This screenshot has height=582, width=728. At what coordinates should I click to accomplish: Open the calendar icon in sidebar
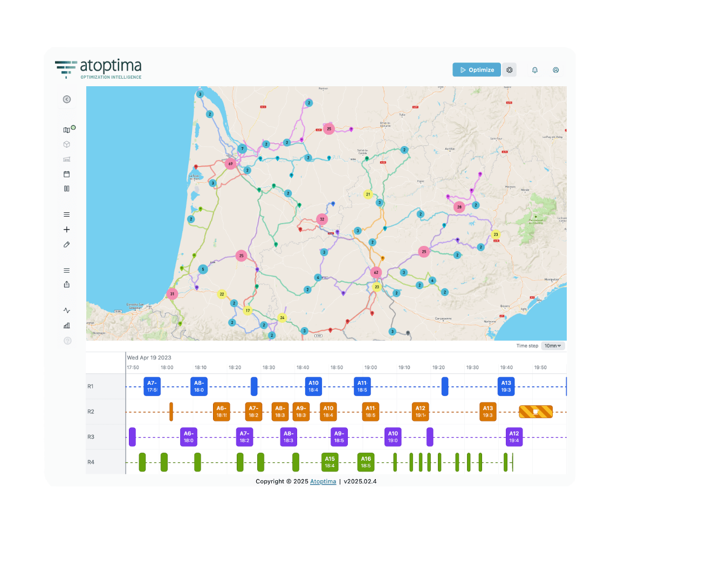[x=67, y=174]
